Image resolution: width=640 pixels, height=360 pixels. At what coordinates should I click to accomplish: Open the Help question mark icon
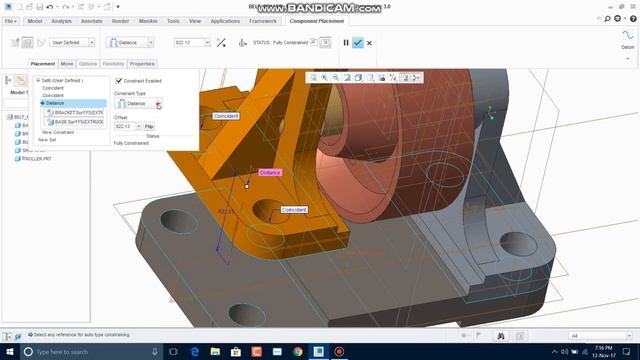click(633, 19)
